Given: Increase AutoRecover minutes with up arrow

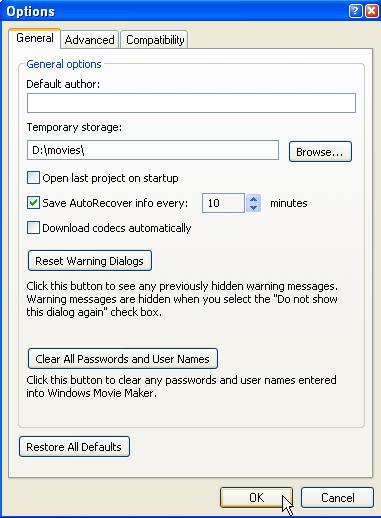Looking at the screenshot, I should point(253,199).
